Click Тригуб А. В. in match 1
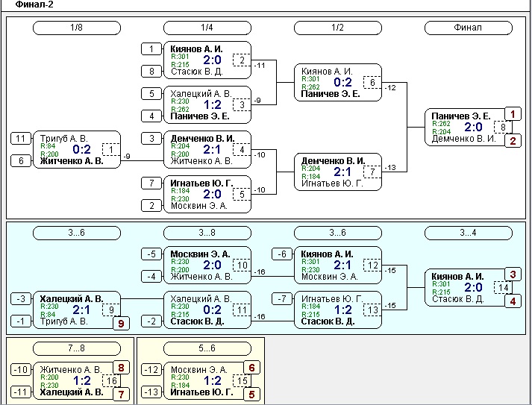This screenshot has height=405, width=532. tap(63, 139)
